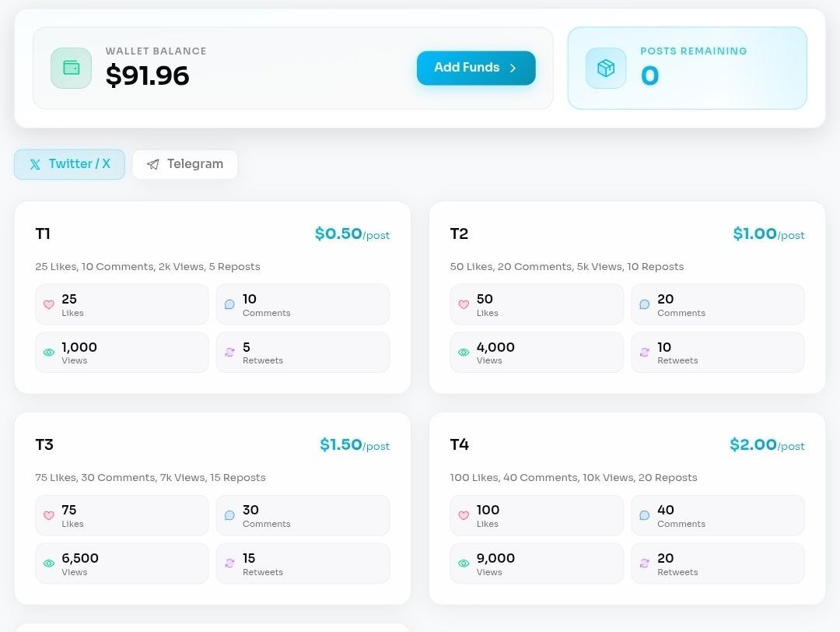Click the Posts Remaining box icon

tap(606, 68)
